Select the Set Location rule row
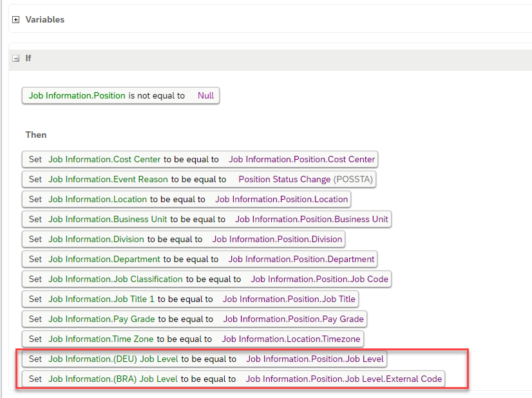This screenshot has width=532, height=398. coord(186,200)
